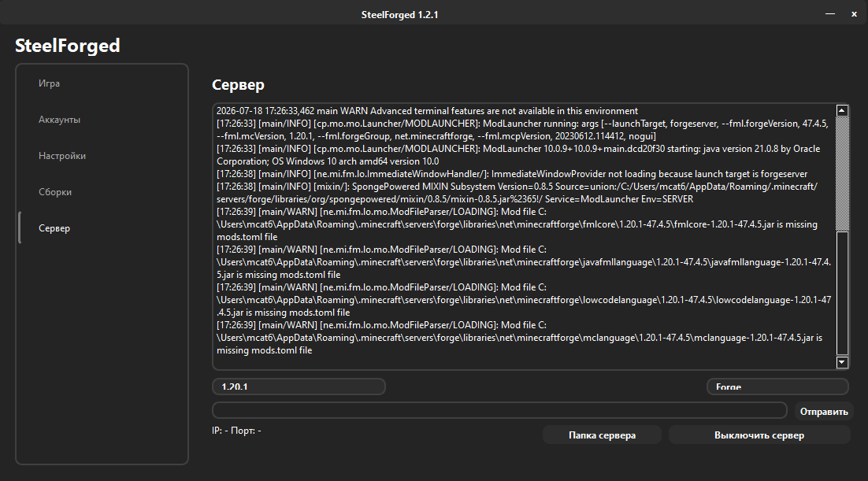The height and width of the screenshot is (481, 868).
Task: Click the warning about lowcodelanguage jar
Action: [524, 299]
